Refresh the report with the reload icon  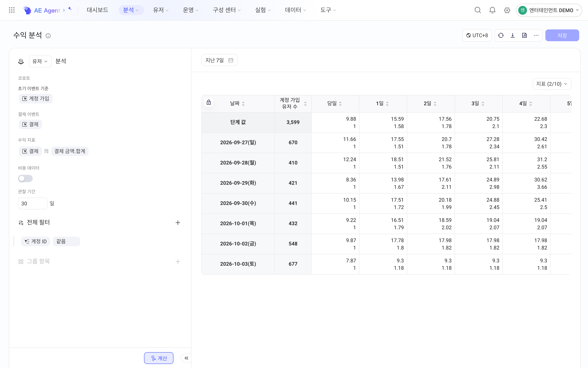pos(501,35)
